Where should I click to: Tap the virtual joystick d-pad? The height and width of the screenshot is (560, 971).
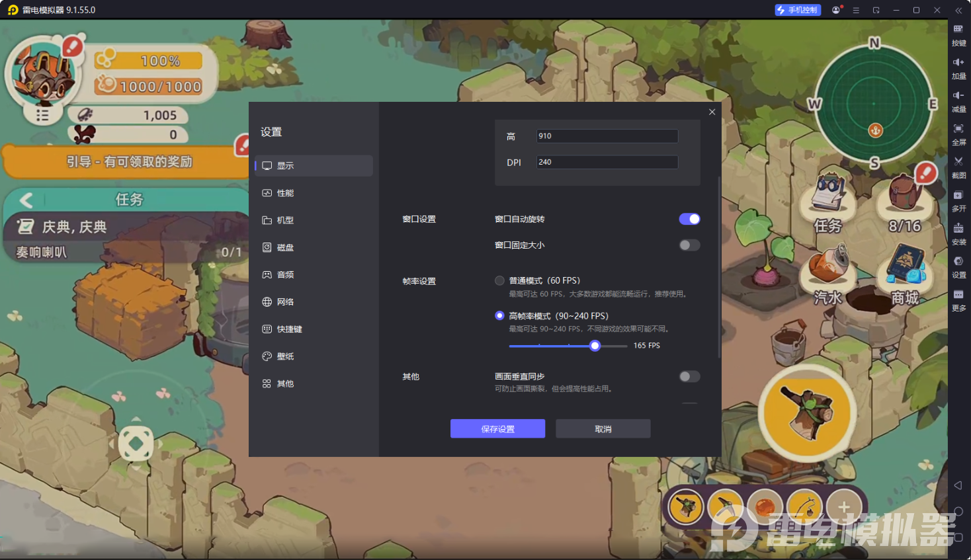tap(136, 444)
